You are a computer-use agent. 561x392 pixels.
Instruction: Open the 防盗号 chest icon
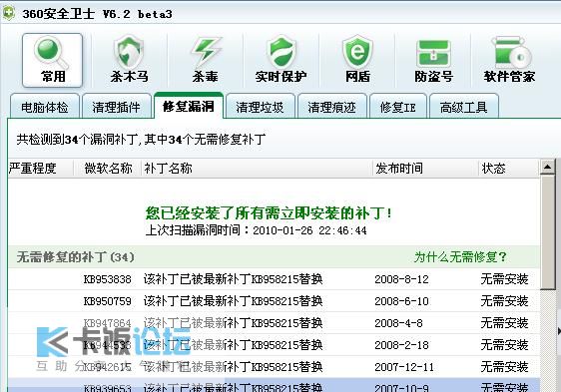coord(433,60)
